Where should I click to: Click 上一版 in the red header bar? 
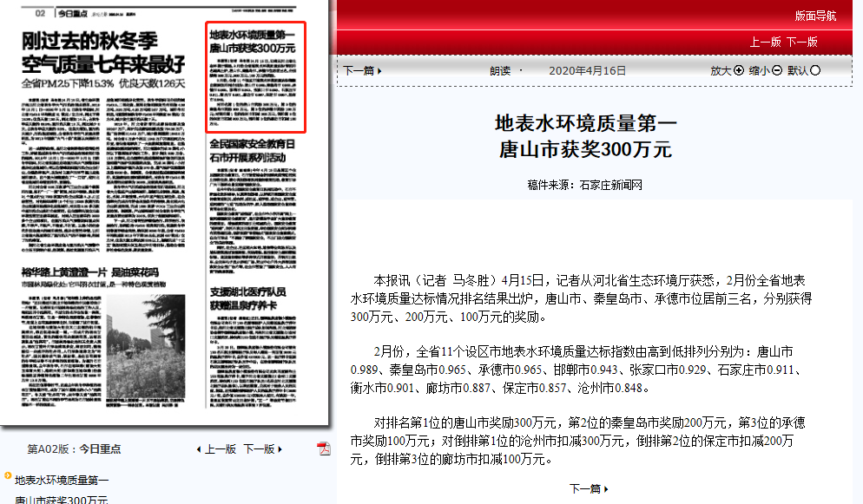pos(766,42)
